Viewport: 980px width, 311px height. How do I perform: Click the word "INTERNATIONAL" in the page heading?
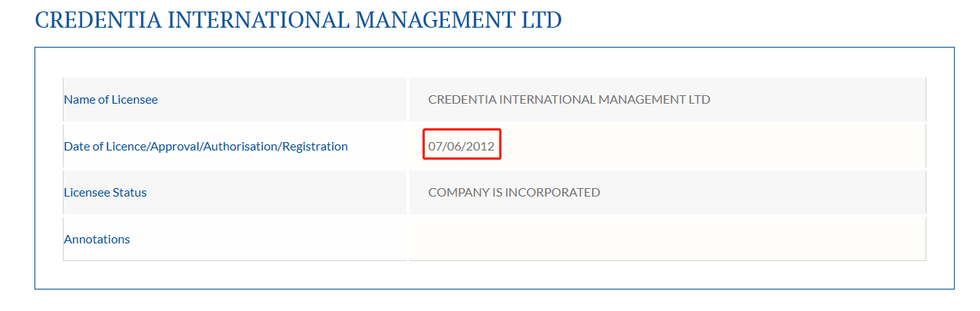pyautogui.click(x=257, y=20)
